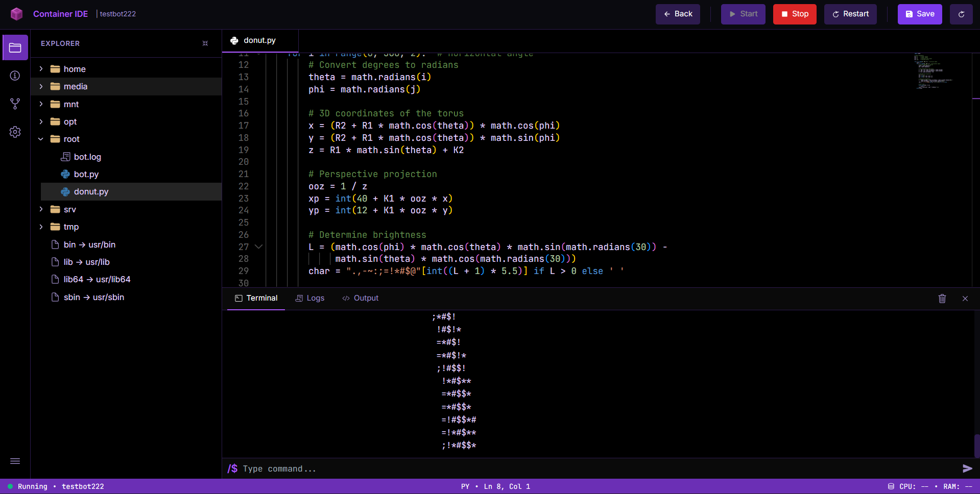Click the Python icon on donut.py tab

[x=234, y=40]
